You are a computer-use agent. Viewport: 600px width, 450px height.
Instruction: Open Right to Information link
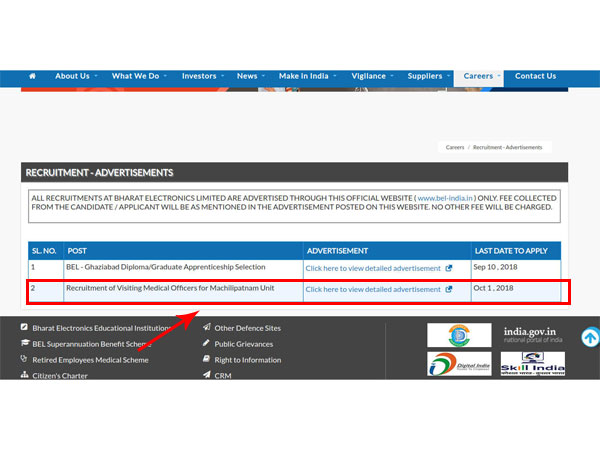pos(248,360)
